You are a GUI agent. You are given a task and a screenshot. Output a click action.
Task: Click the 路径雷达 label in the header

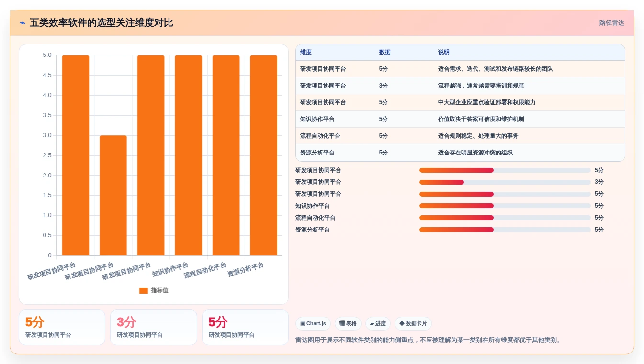point(612,23)
